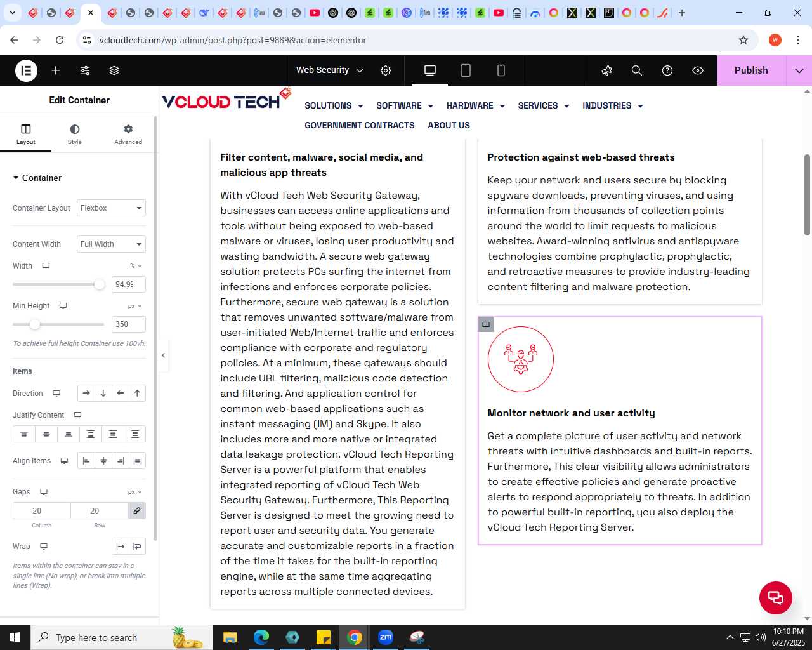Click the Gaps Column input field
The image size is (812, 650).
pyautogui.click(x=42, y=511)
